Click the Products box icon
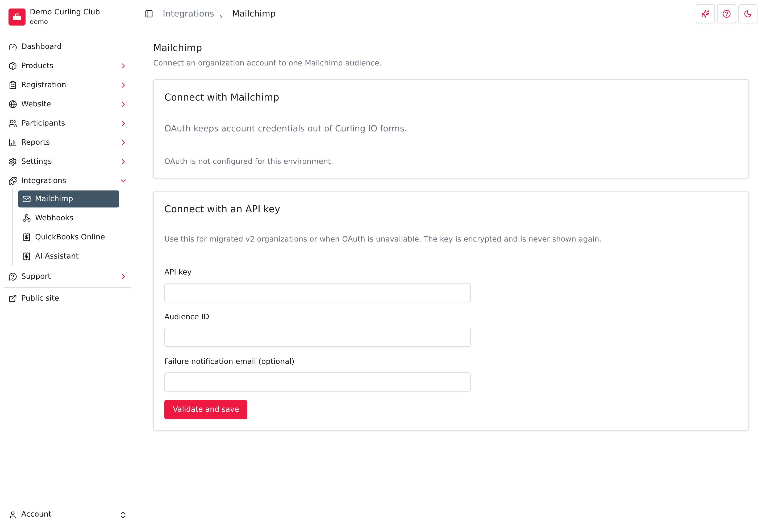 pyautogui.click(x=13, y=66)
